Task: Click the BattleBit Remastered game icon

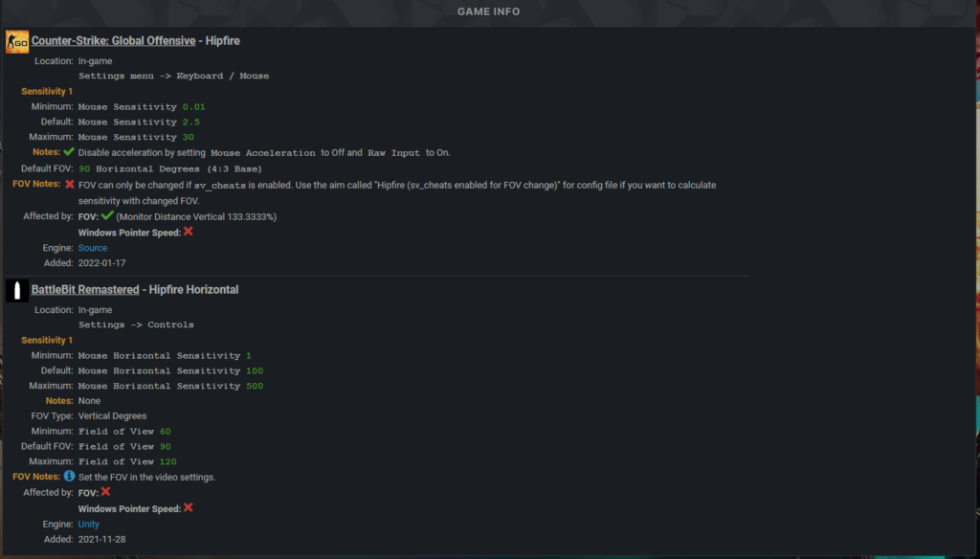Action: click(17, 290)
